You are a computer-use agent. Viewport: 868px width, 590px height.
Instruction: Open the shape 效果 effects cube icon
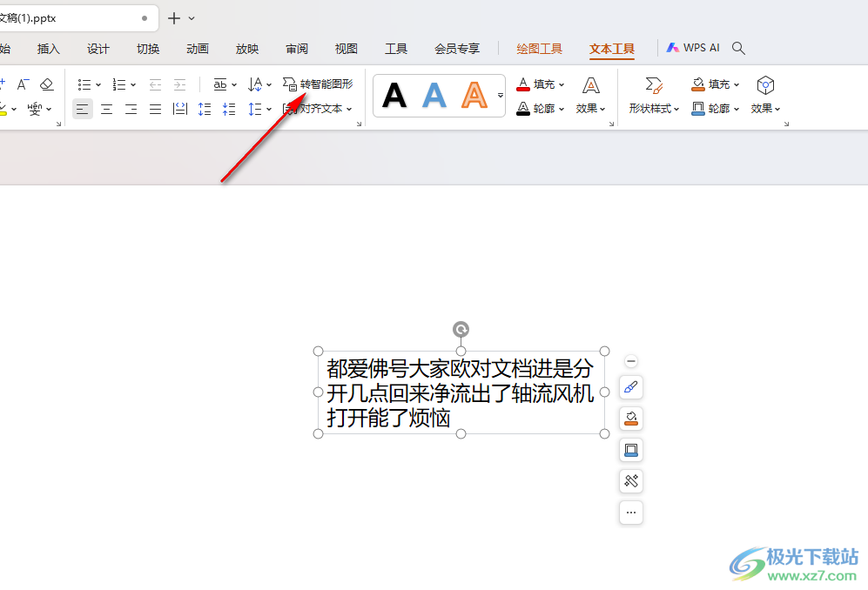pos(765,85)
